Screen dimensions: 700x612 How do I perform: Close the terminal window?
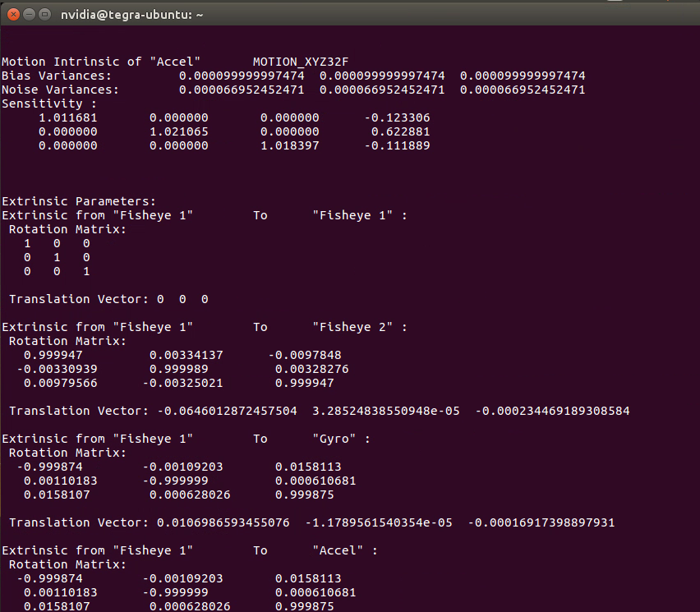point(13,15)
